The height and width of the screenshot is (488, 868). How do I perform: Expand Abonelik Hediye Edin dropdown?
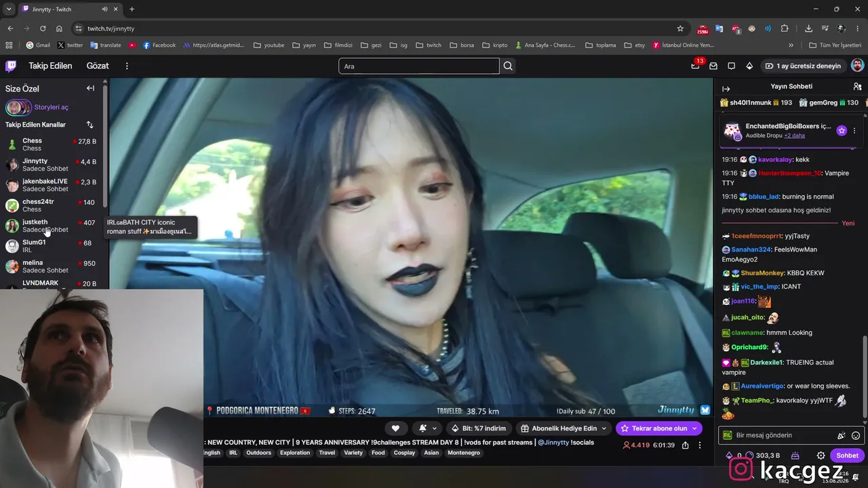click(604, 428)
